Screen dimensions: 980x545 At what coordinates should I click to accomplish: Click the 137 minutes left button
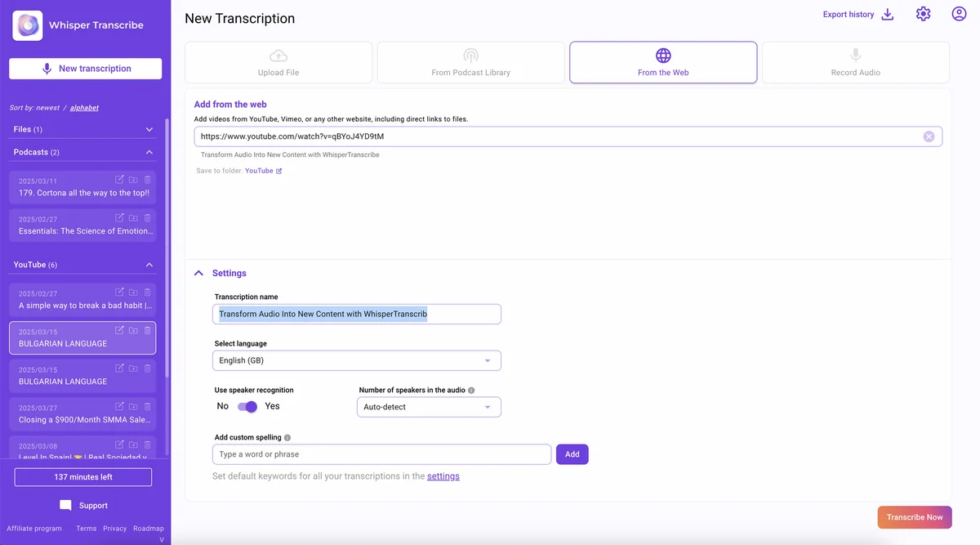pyautogui.click(x=83, y=477)
